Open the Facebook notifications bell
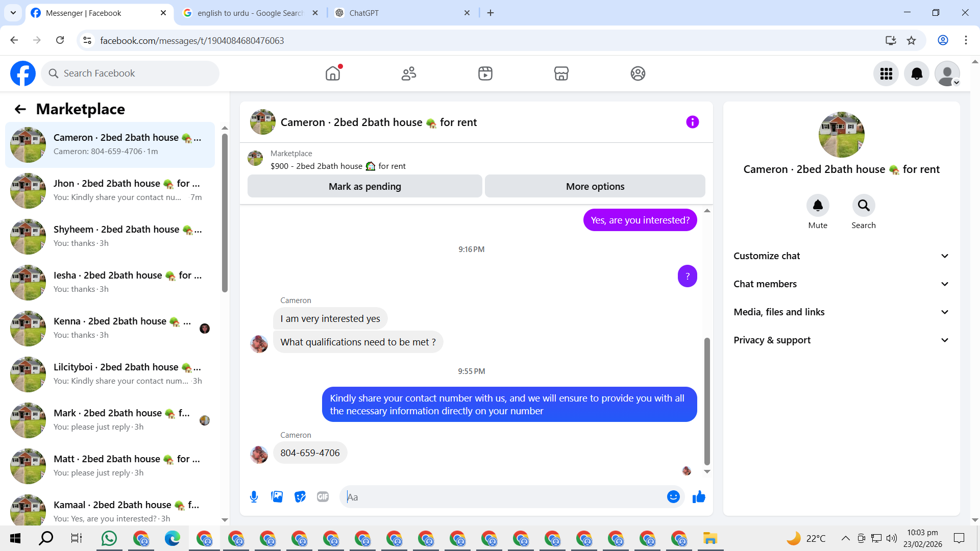The width and height of the screenshot is (980, 551). [x=917, y=73]
